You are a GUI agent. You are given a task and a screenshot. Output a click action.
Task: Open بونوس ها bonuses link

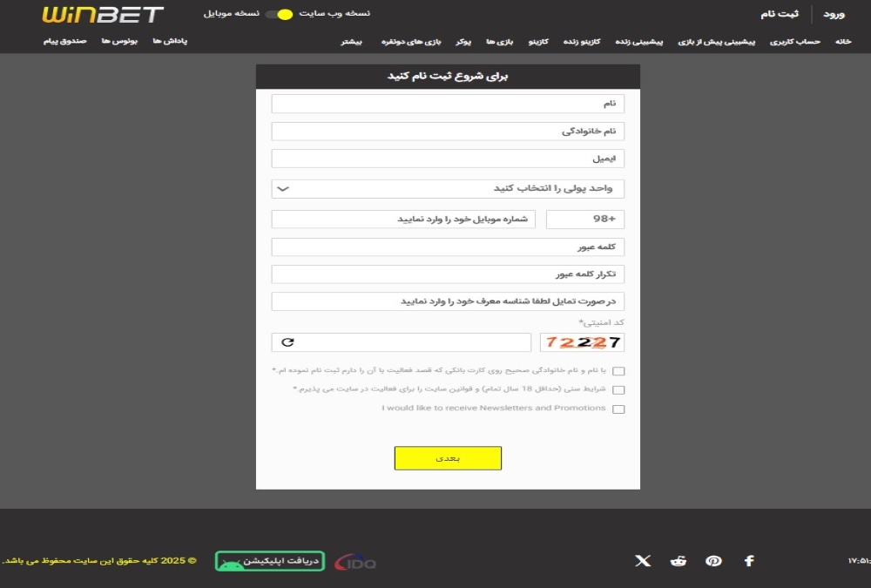(119, 41)
